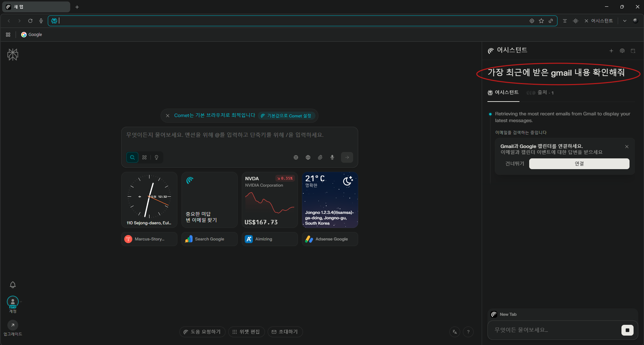Click the Perplexity logo in left sidebar
The image size is (644, 345).
(x=13, y=54)
